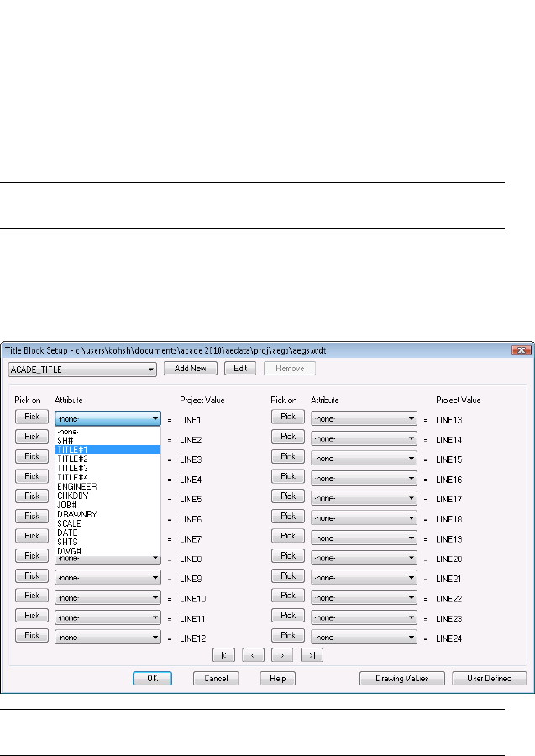Choose DWG# from the attribute list
The width and height of the screenshot is (535, 756).
[108, 551]
